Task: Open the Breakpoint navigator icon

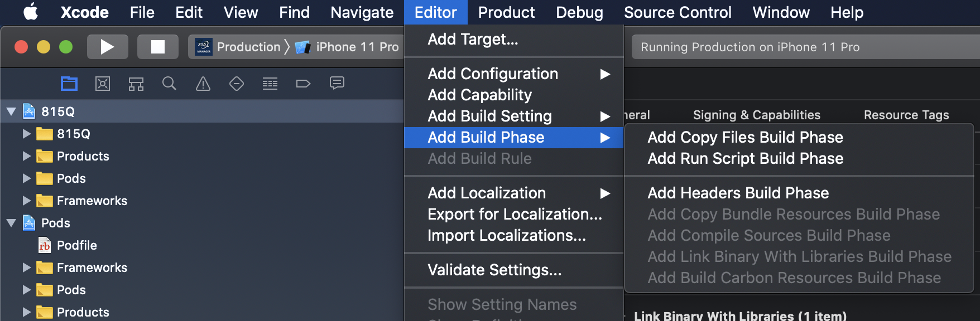Action: pyautogui.click(x=303, y=84)
